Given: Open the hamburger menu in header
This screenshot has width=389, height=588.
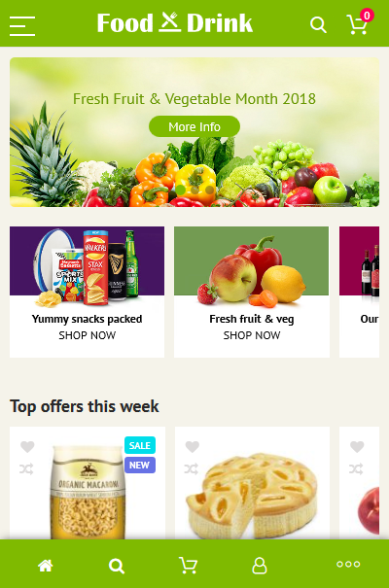Looking at the screenshot, I should tap(22, 26).
